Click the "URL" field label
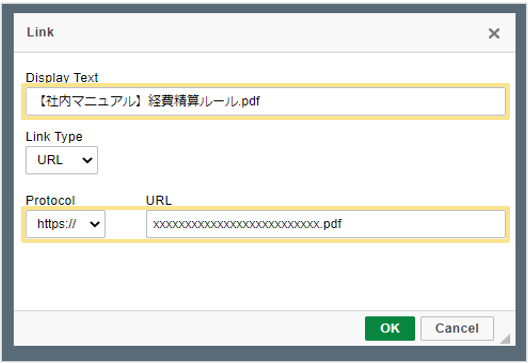 pos(159,200)
